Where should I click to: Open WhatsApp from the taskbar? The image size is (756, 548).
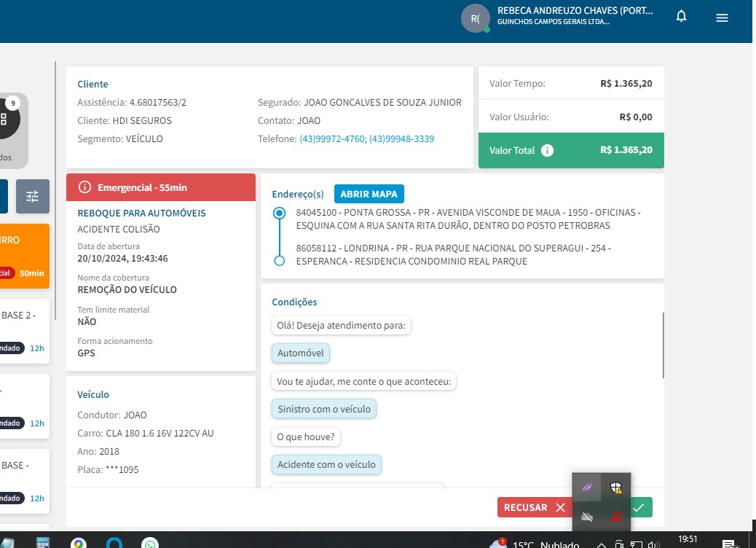tap(150, 543)
